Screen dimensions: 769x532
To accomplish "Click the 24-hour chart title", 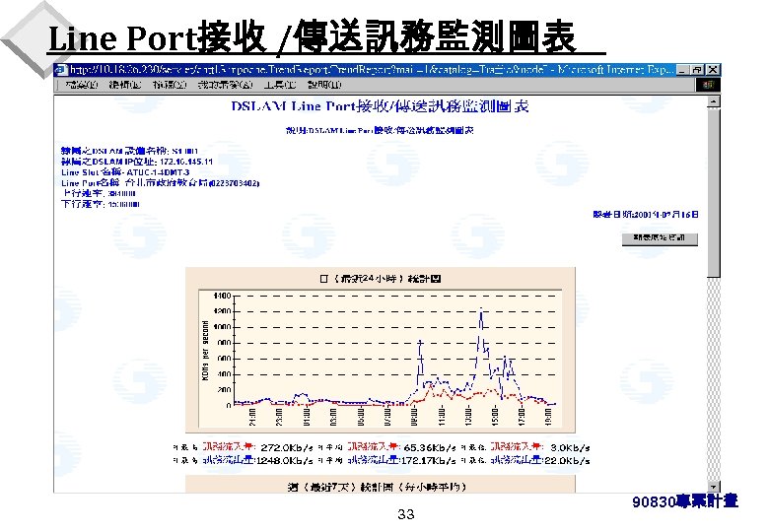I will [x=381, y=279].
